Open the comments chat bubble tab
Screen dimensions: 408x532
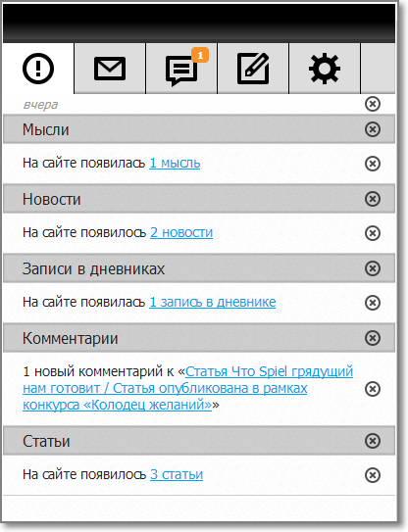tap(181, 69)
